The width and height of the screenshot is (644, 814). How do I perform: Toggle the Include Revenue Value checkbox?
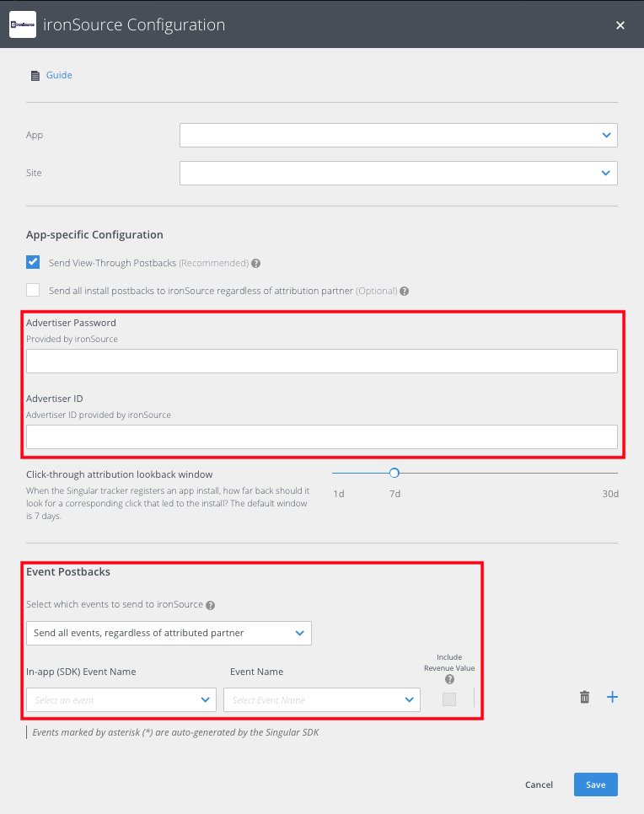point(449,699)
